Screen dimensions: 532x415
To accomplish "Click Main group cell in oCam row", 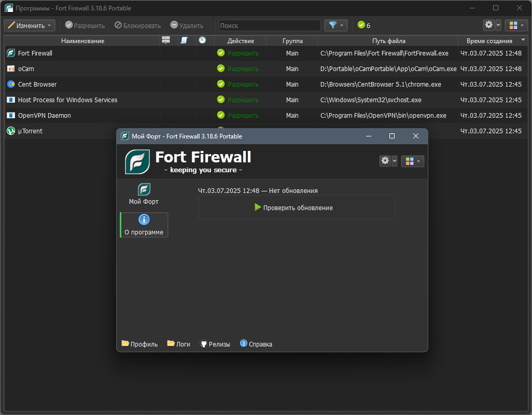I will coord(292,69).
